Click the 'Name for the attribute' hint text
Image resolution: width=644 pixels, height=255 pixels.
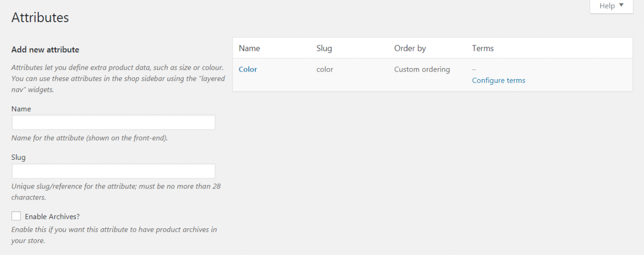click(90, 138)
